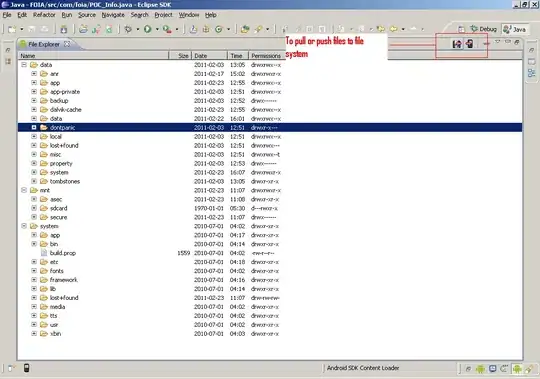Maximize the File Explorer view panel
Viewport: 540px width, 379px height.
(x=517, y=42)
